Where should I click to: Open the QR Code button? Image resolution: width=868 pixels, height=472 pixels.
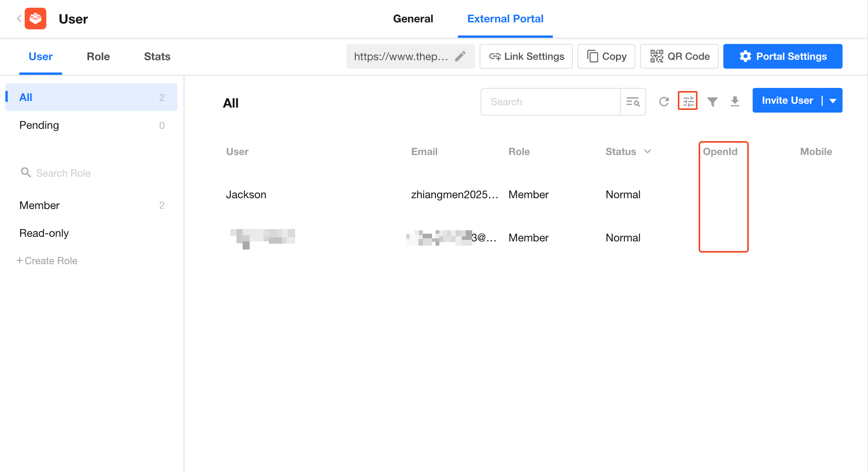point(679,56)
